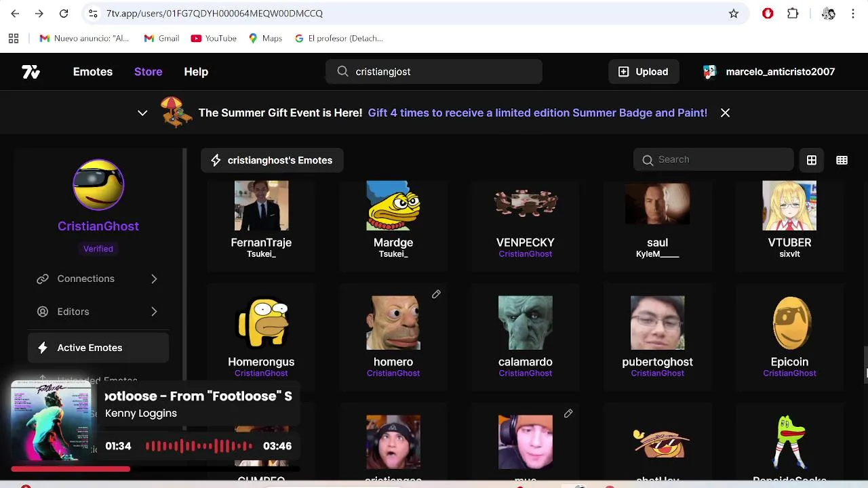Viewport: 868px width, 488px height.
Task: Reload the page with refresh icon
Action: click(64, 14)
